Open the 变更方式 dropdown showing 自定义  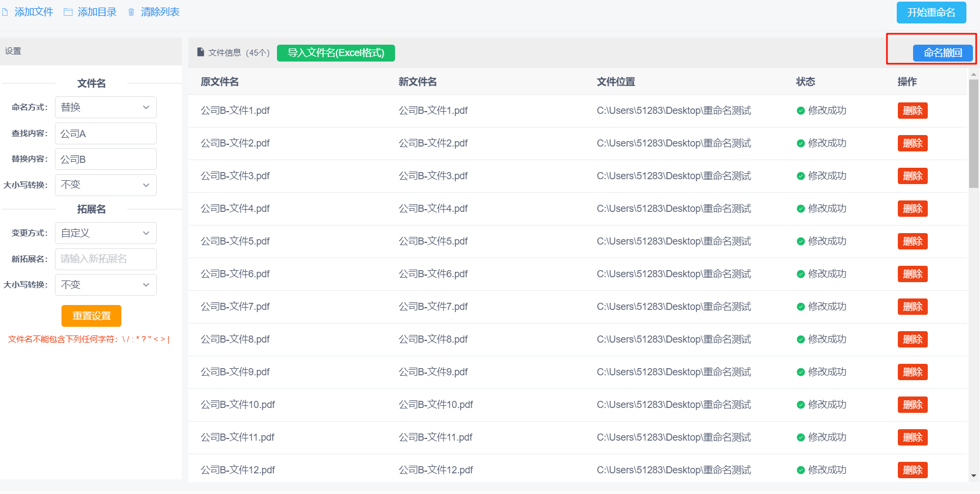tap(106, 233)
